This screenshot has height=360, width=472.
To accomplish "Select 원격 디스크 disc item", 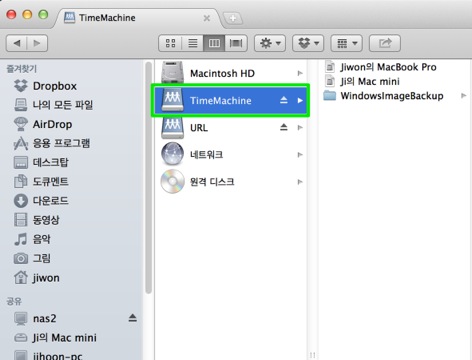I will (x=231, y=182).
